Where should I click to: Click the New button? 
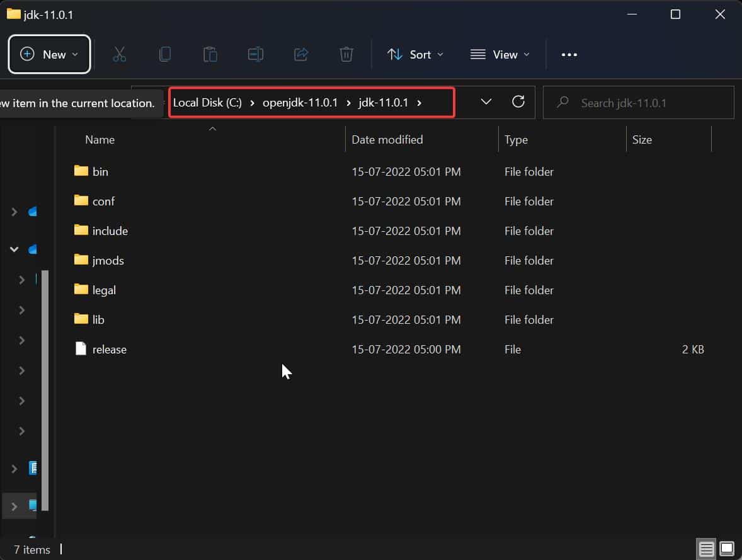pos(49,54)
